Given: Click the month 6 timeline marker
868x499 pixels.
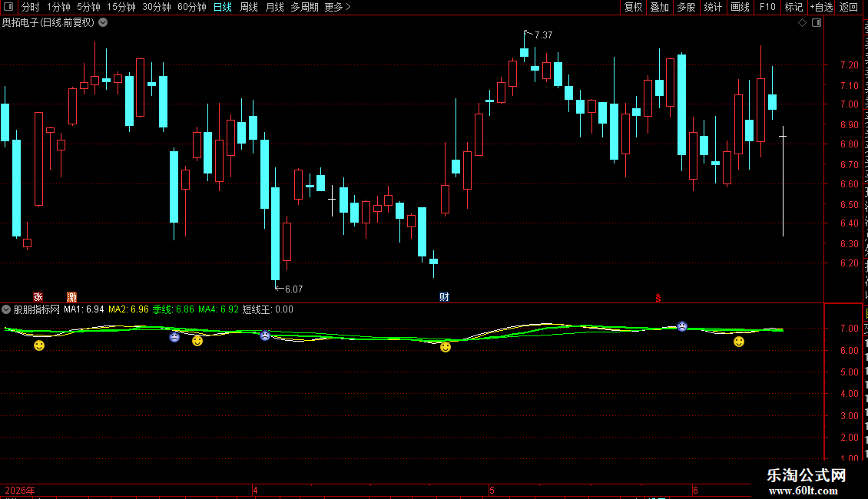Looking at the screenshot, I should (695, 491).
